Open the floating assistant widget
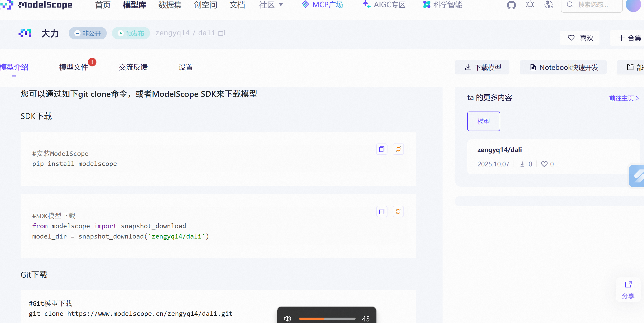 click(637, 176)
